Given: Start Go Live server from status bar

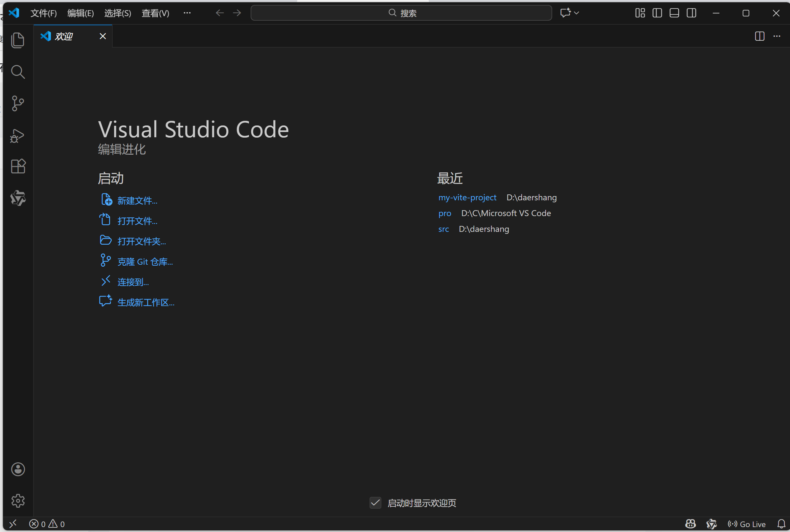Looking at the screenshot, I should 747,524.
